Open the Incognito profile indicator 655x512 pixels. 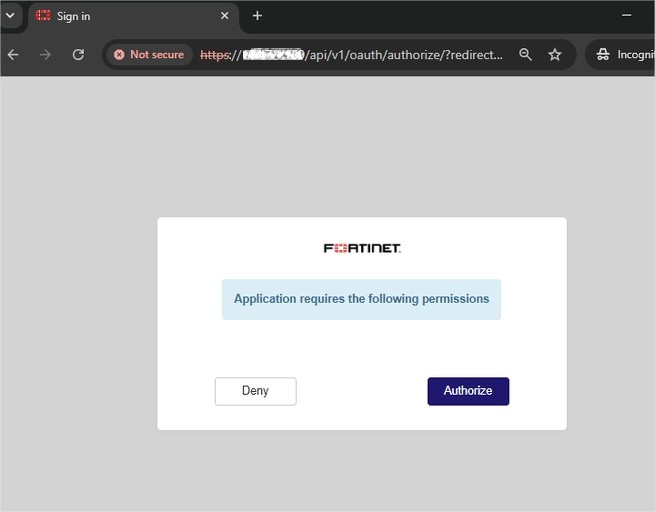pos(622,55)
